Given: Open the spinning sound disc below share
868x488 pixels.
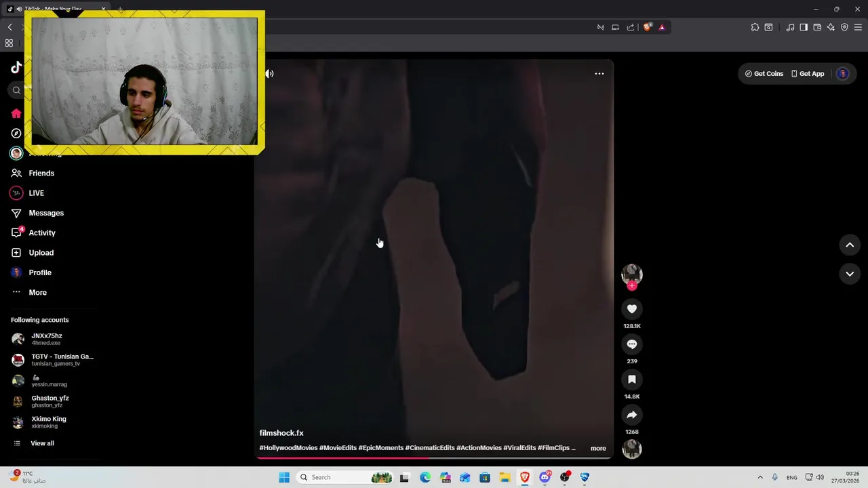Looking at the screenshot, I should tap(632, 449).
